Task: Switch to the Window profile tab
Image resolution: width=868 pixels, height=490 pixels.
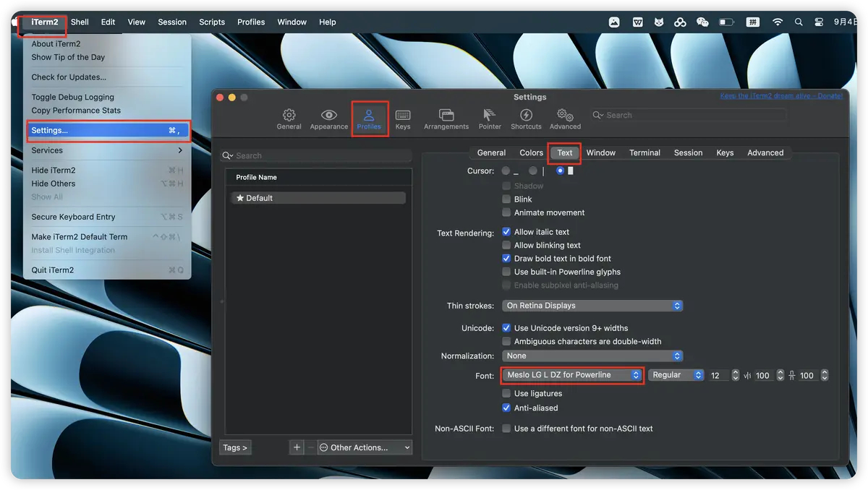Action: (600, 152)
